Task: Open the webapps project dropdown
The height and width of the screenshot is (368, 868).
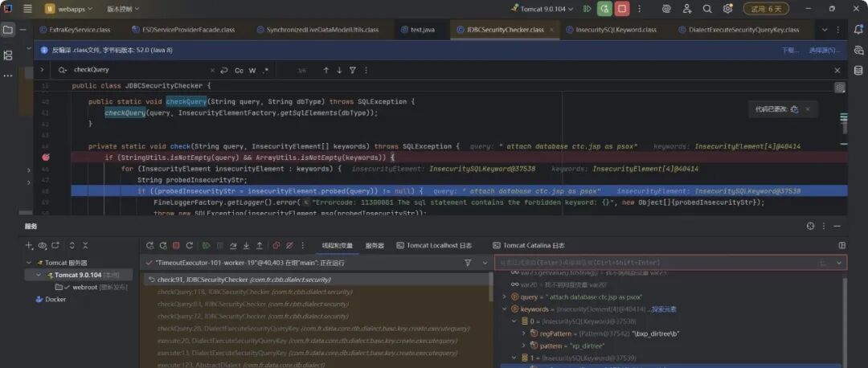Action: pos(69,9)
